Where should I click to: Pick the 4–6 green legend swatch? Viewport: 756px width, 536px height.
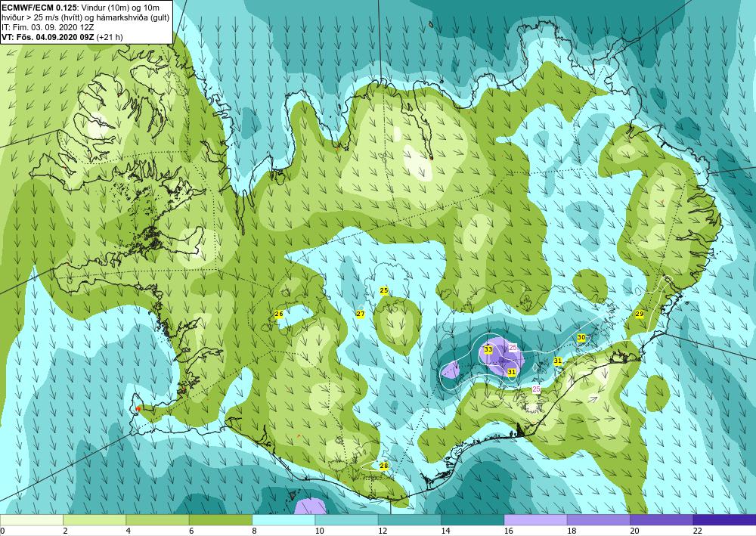158,519
